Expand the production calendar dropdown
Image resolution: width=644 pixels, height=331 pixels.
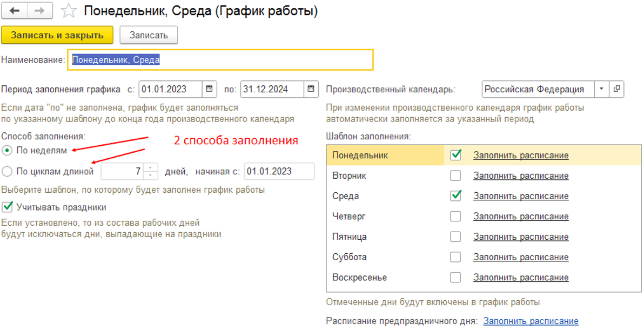[601, 89]
